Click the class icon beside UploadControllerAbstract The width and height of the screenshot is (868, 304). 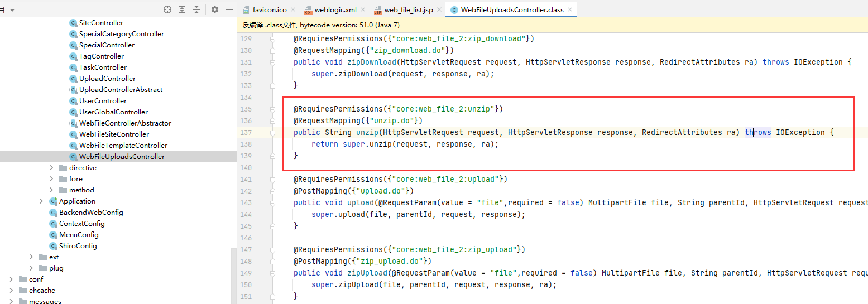[x=73, y=90]
